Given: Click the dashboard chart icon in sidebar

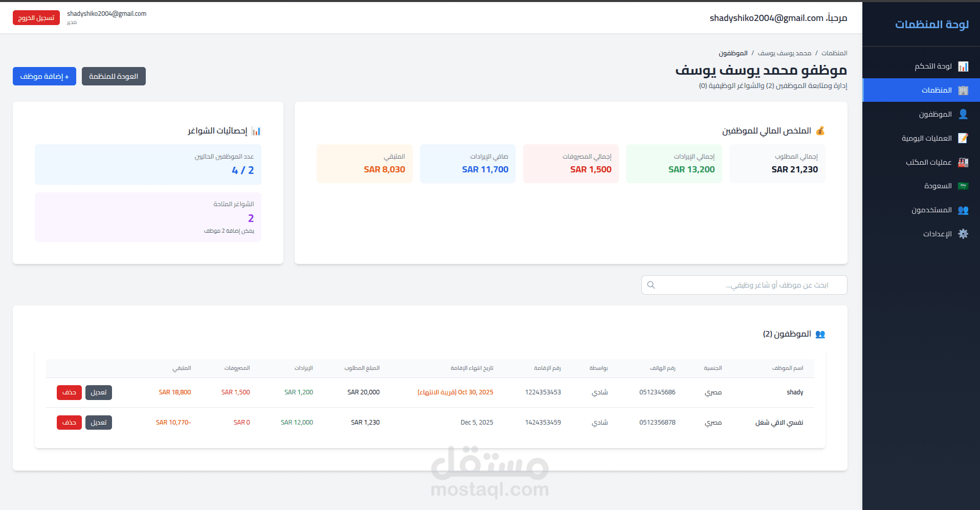Looking at the screenshot, I should [x=963, y=66].
